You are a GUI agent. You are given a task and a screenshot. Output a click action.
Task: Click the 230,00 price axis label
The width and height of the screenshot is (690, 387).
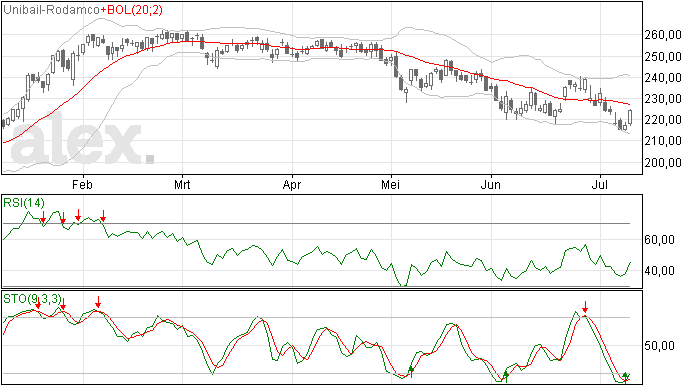[663, 99]
